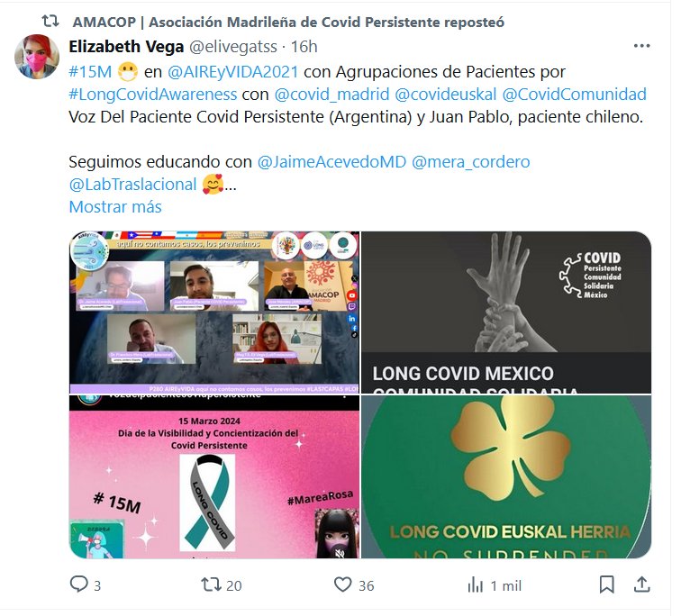Bookmark this tweet

coord(606,584)
